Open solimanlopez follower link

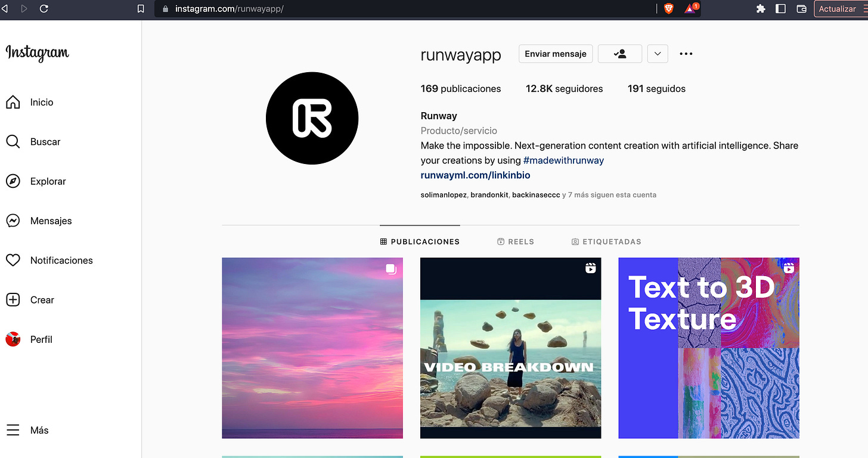click(444, 195)
